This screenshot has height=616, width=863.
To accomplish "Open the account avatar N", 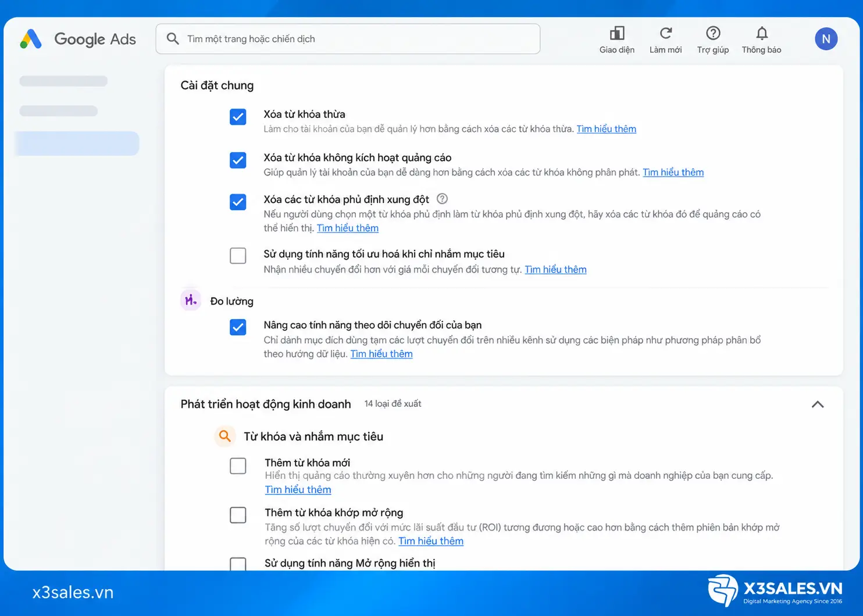I will pyautogui.click(x=826, y=39).
